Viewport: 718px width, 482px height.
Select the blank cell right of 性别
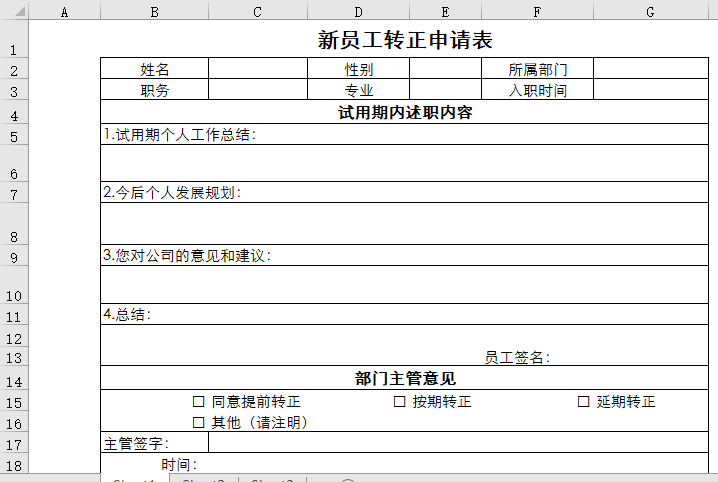(x=445, y=70)
